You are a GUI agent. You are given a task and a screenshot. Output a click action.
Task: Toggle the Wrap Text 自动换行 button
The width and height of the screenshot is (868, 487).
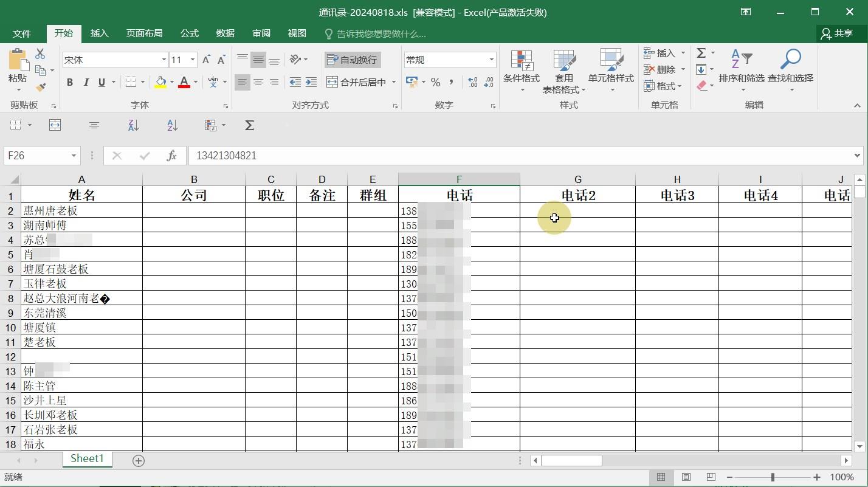pos(353,60)
